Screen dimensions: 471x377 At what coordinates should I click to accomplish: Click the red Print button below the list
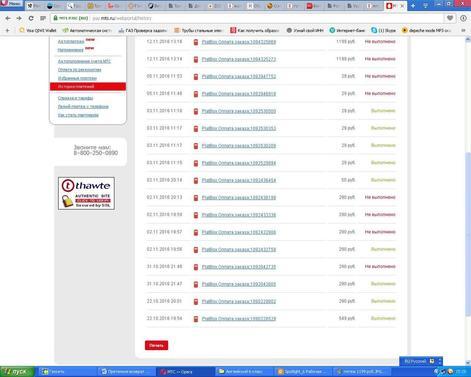pyautogui.click(x=156, y=345)
